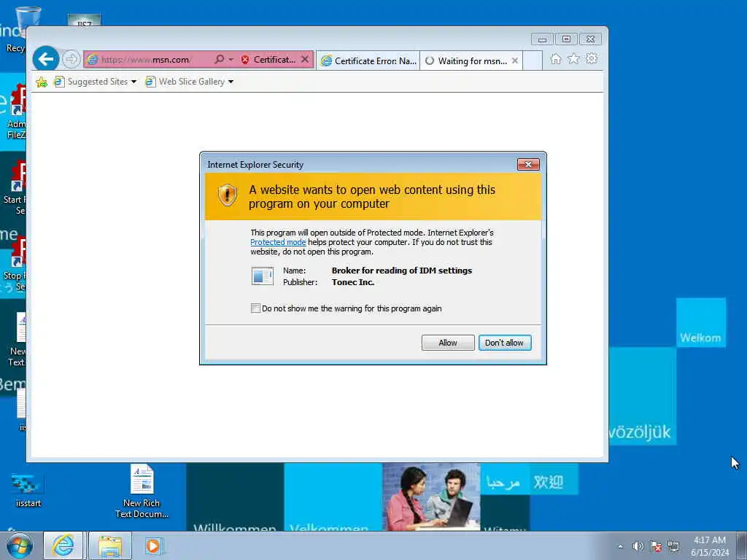Click the Don't allow button
747x560 pixels.
(505, 343)
